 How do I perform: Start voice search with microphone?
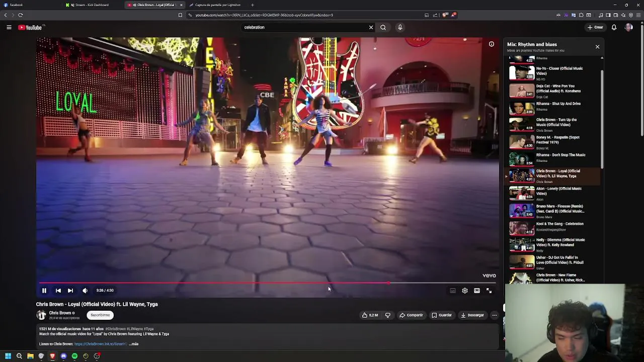[400, 27]
